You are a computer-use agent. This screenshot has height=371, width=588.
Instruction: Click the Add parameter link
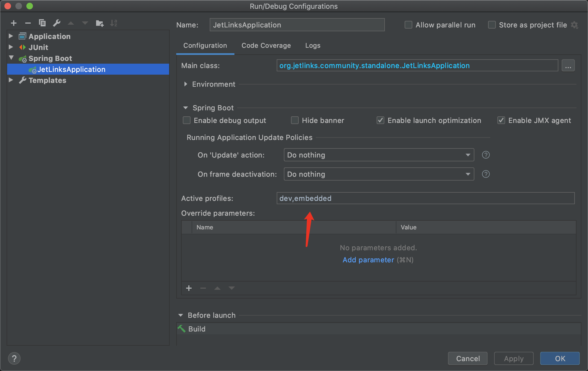[x=368, y=260]
